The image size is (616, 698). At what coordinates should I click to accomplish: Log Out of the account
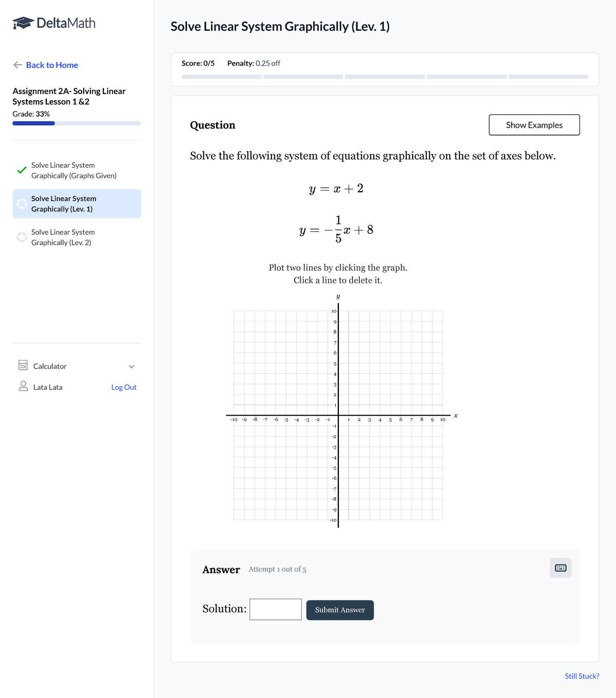pos(124,387)
